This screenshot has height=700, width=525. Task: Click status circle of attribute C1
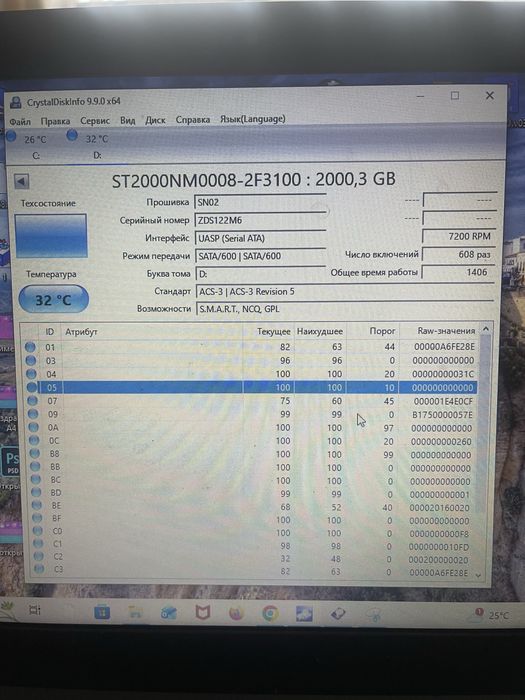(x=38, y=544)
